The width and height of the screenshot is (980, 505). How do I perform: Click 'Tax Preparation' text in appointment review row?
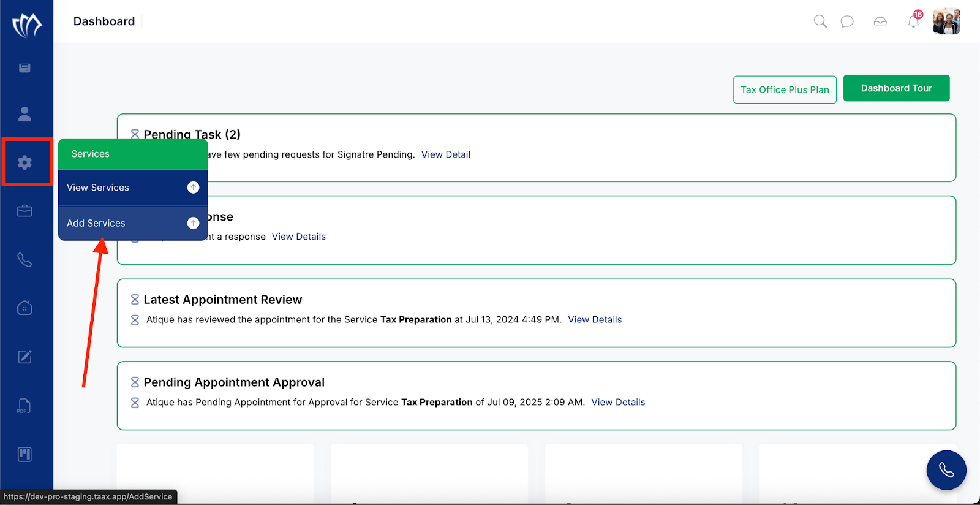pyautogui.click(x=416, y=319)
